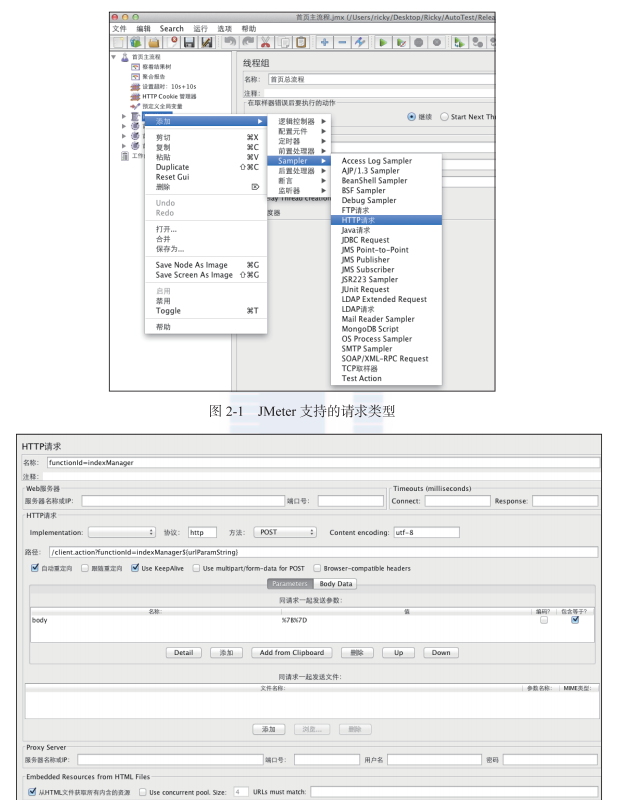The image size is (624, 800).
Task: Select the aggregate report node in tree
Action: coord(148,77)
